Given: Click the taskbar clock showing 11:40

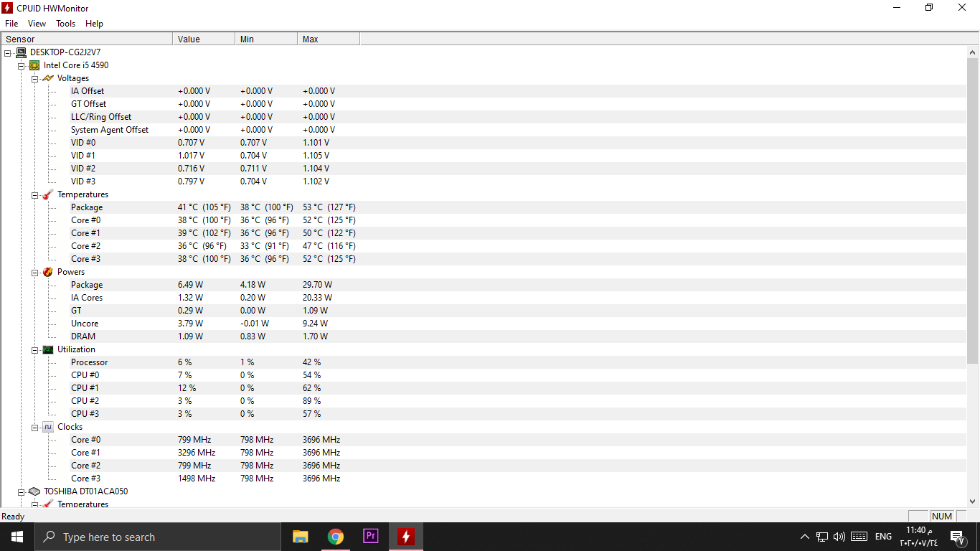Looking at the screenshot, I should point(919,537).
